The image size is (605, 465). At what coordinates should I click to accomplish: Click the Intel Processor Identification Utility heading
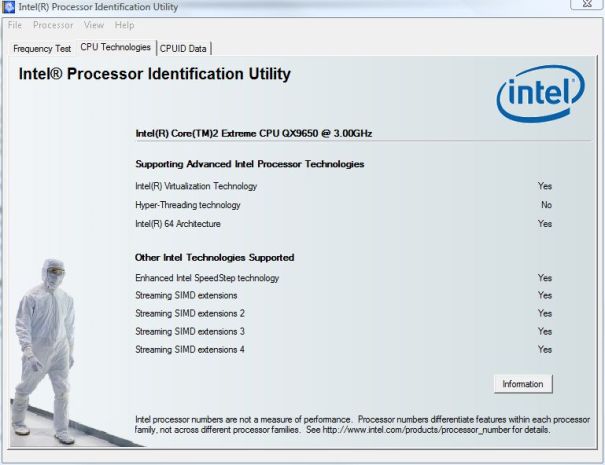[155, 75]
